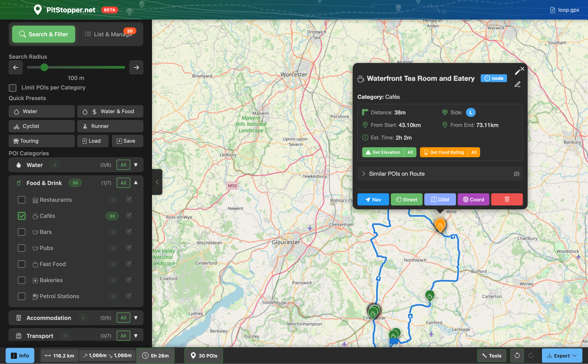Enable Limit POIs per Category checkbox
This screenshot has height=364, width=588.
13,88
